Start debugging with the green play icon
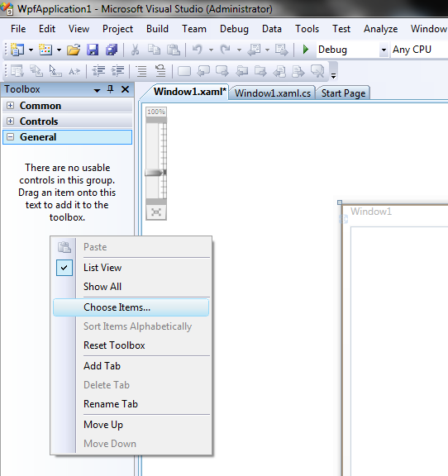Viewport: 448px width, 476px height. (306, 50)
